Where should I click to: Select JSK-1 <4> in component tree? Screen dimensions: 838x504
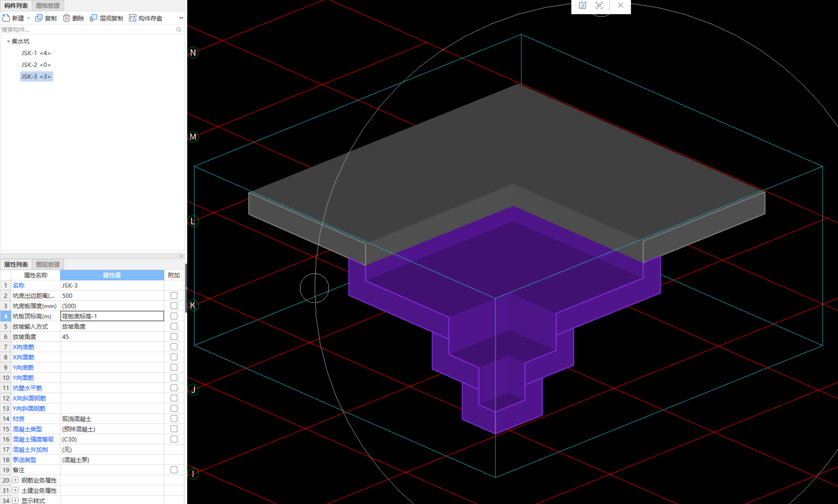tap(36, 53)
